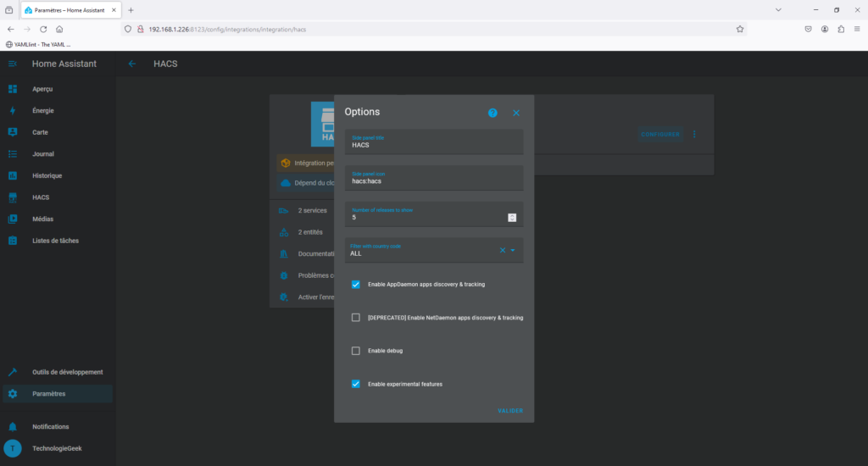Click the Énergie lightning icon
868x466 pixels.
[12, 111]
